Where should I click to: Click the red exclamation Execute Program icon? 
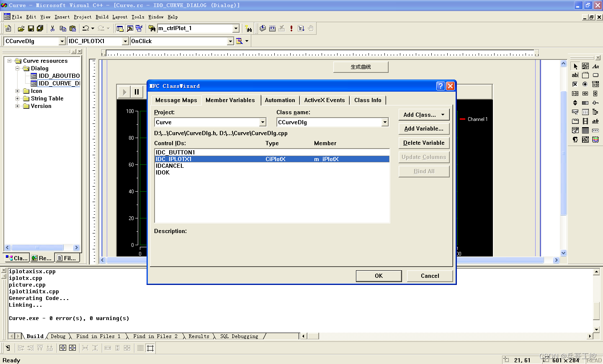(x=291, y=28)
